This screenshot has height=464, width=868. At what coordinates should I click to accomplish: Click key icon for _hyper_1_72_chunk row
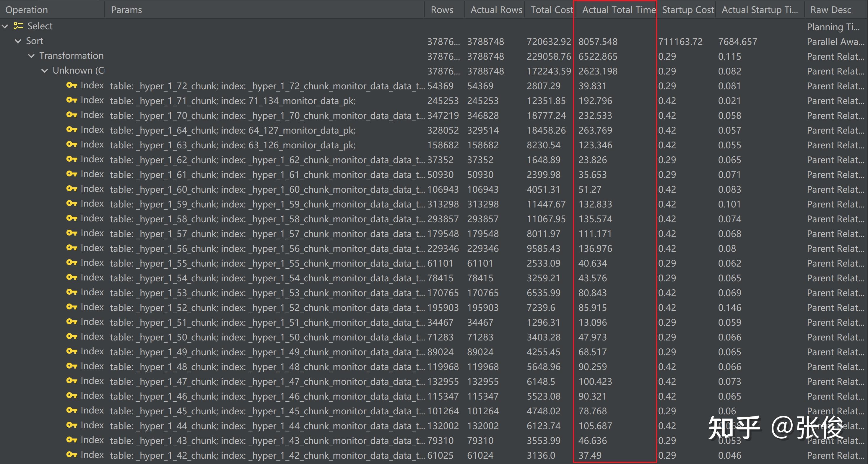(x=71, y=85)
